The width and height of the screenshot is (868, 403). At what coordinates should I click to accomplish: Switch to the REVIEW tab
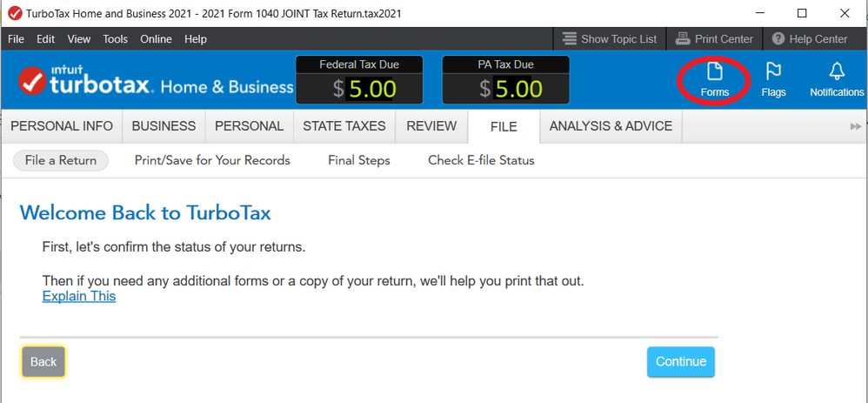(431, 126)
